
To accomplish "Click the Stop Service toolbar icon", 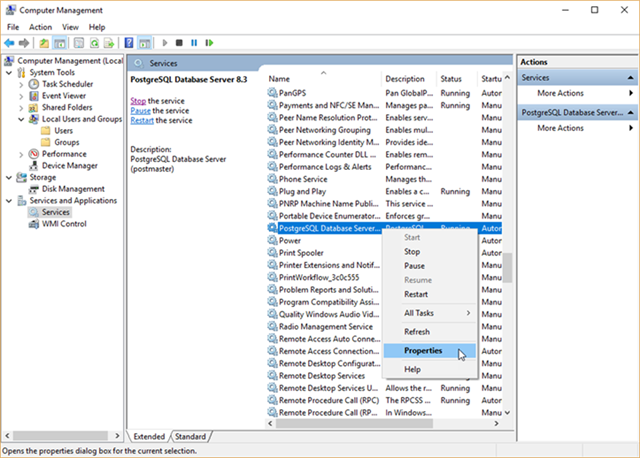I will [x=179, y=43].
